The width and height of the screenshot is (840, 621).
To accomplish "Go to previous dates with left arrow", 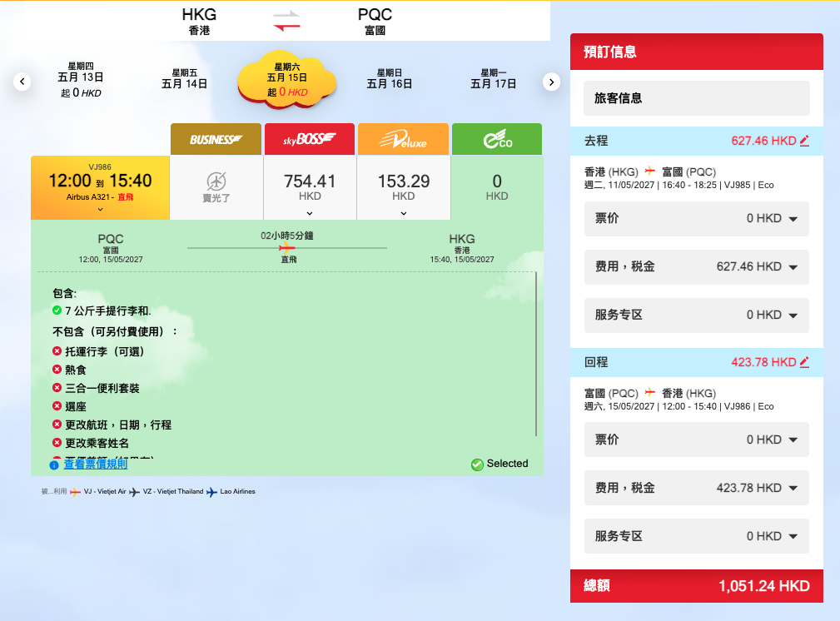I will click(x=22, y=82).
